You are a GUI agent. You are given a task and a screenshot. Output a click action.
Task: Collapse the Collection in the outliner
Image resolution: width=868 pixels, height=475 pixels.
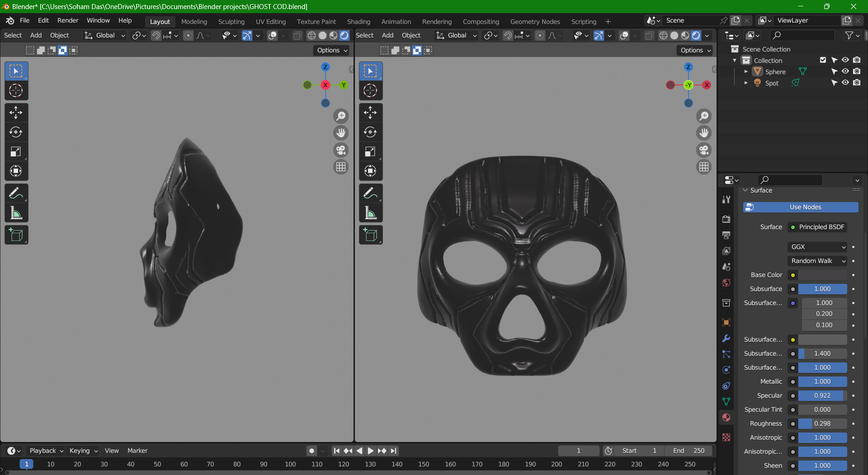[x=734, y=60]
